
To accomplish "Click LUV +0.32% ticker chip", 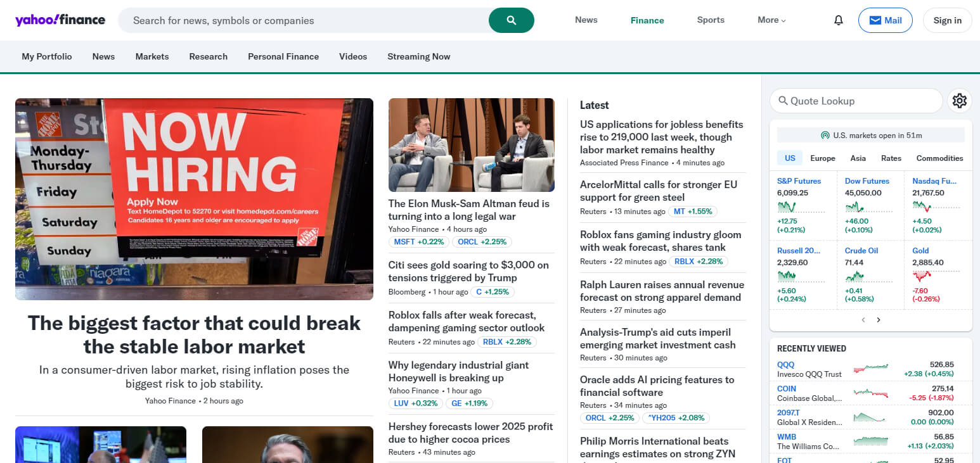I will 416,403.
